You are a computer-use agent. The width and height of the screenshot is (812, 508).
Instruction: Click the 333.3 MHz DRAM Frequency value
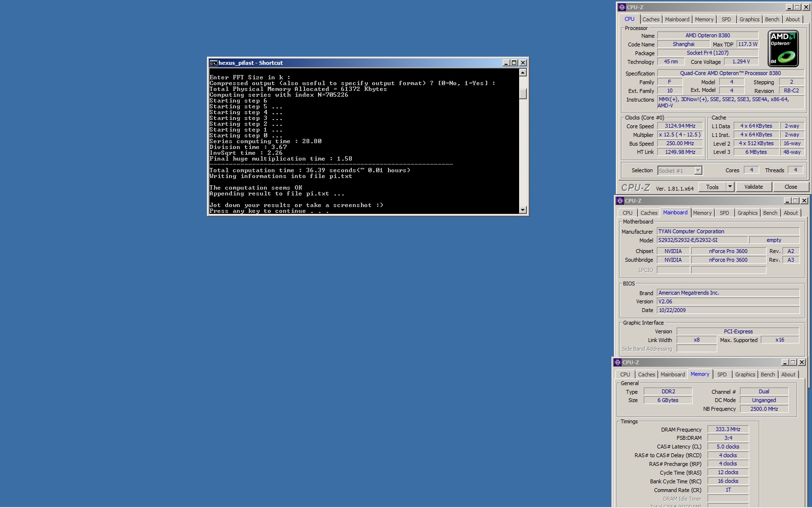click(x=728, y=429)
